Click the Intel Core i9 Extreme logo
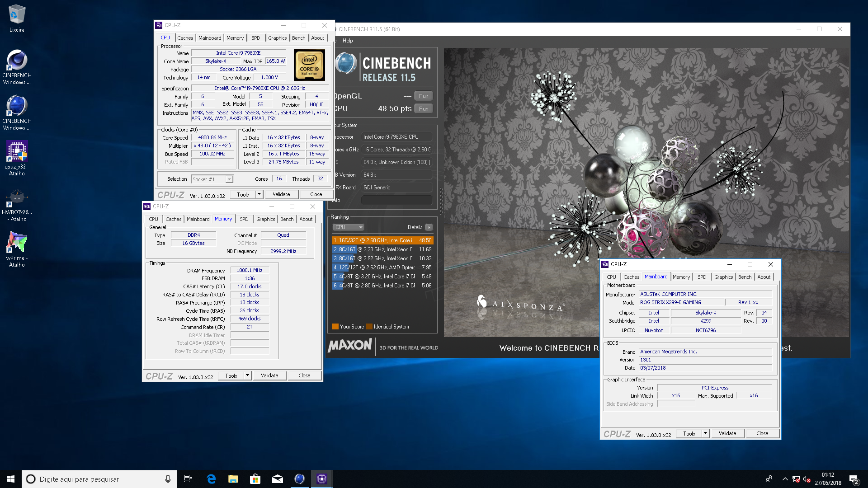The width and height of the screenshot is (868, 488). [x=309, y=65]
